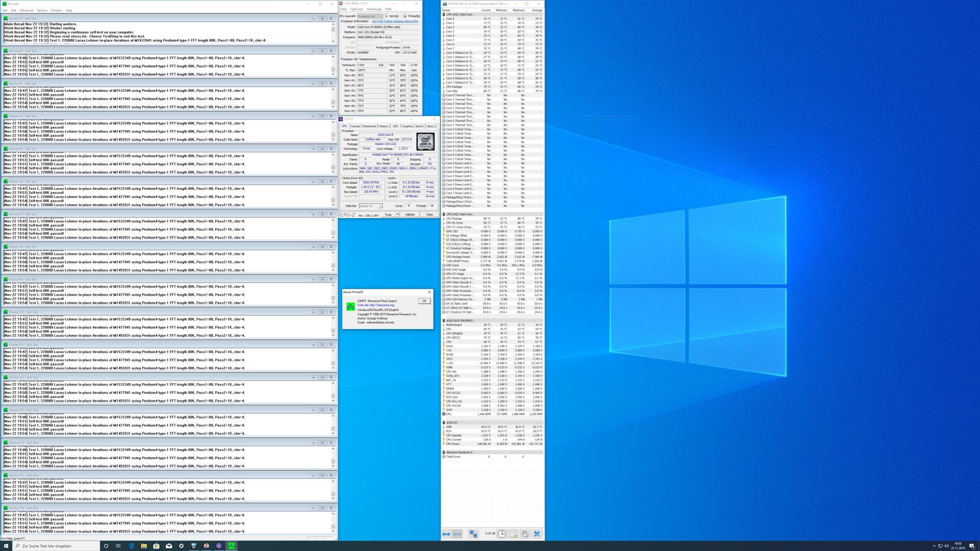Launch Microsoft Edge from the taskbar

(131, 546)
